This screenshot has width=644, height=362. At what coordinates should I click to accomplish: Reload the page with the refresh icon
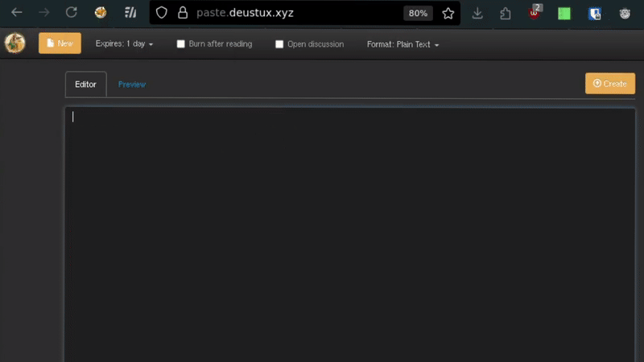[72, 13]
